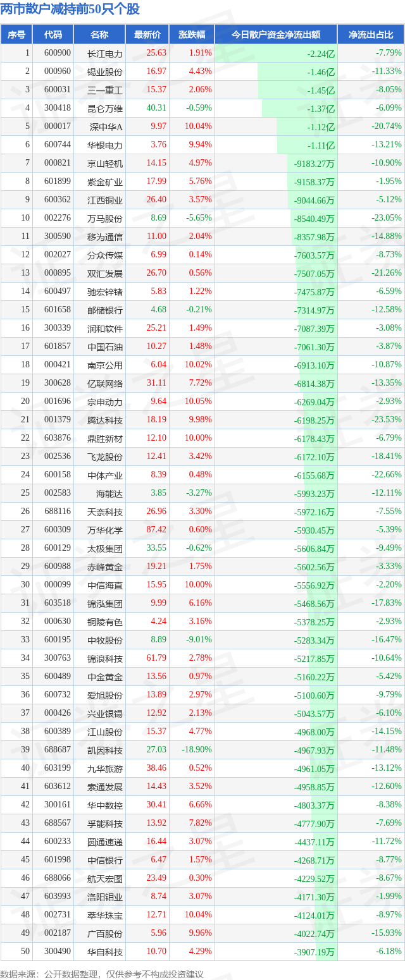Select stock name 深中华A

[x=107, y=126]
